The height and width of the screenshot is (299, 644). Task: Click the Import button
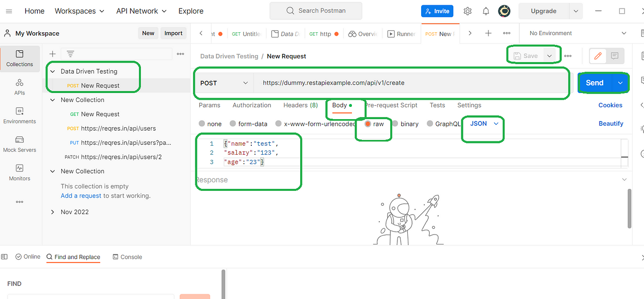click(174, 33)
